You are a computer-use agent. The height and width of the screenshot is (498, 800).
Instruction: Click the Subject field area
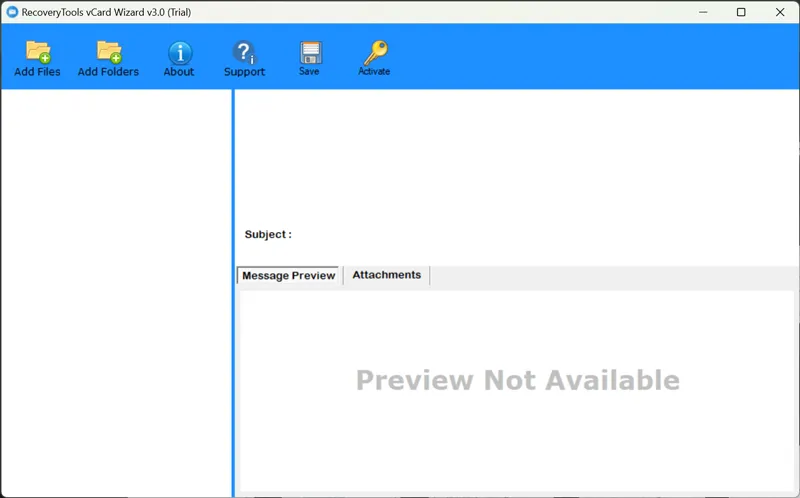pyautogui.click(x=450, y=235)
